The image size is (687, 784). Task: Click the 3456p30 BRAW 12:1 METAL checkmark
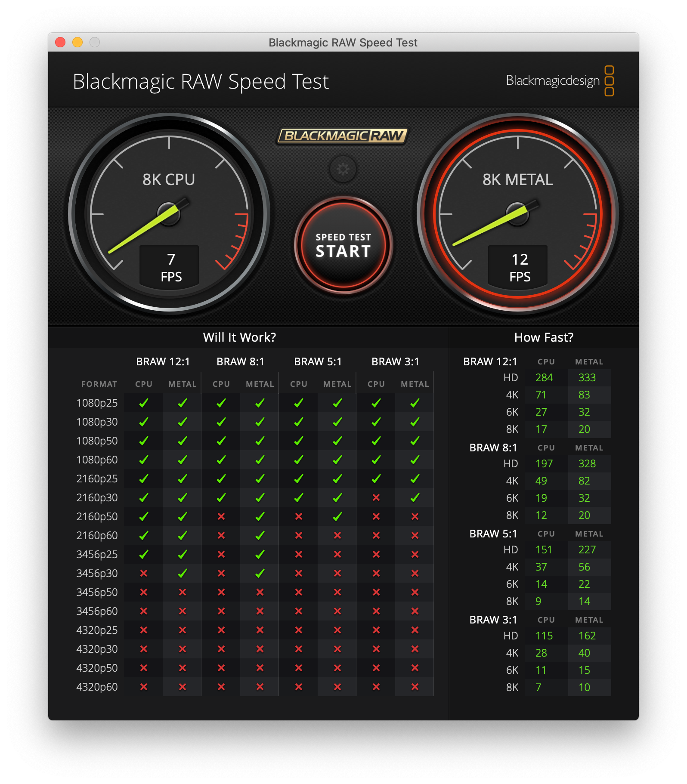click(x=183, y=574)
